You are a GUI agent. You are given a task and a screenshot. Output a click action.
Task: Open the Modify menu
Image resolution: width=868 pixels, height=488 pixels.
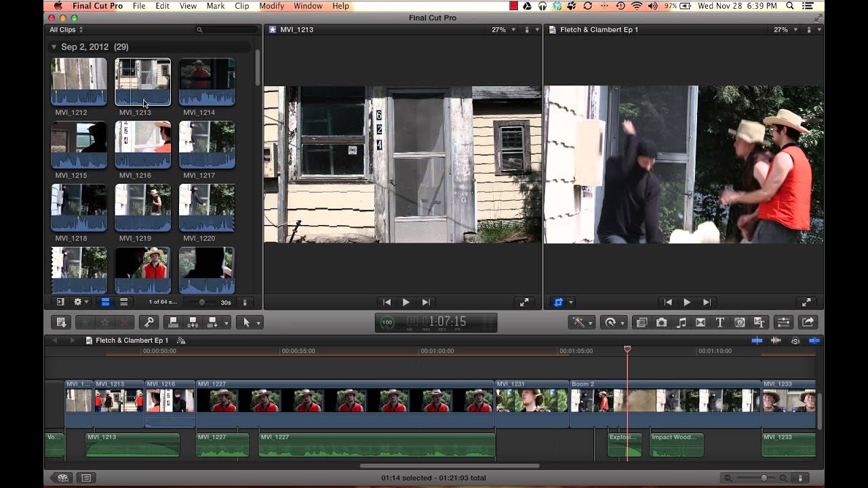point(271,6)
